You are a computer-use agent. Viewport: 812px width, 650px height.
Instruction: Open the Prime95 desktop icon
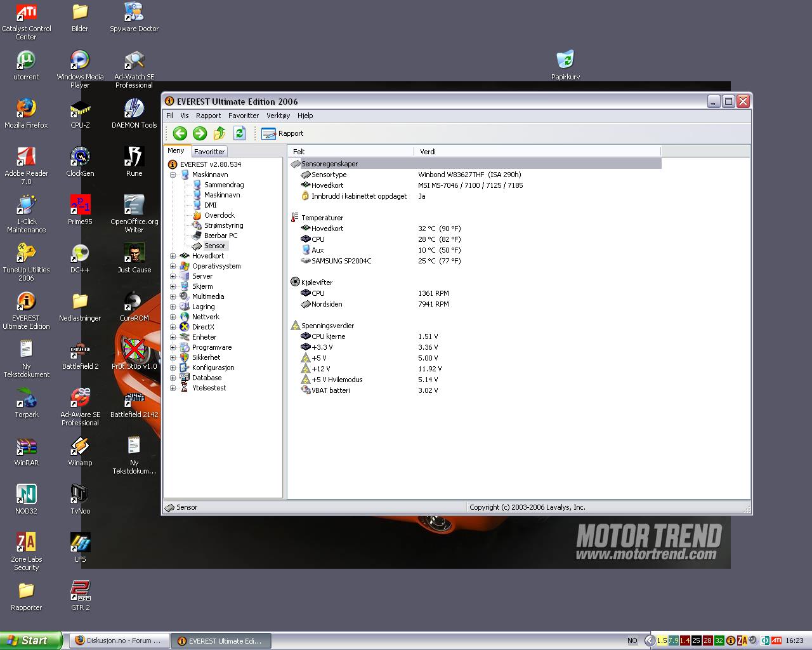(x=80, y=210)
